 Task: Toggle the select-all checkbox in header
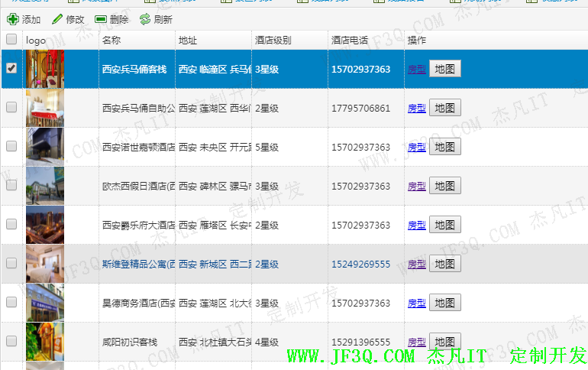[x=11, y=39]
